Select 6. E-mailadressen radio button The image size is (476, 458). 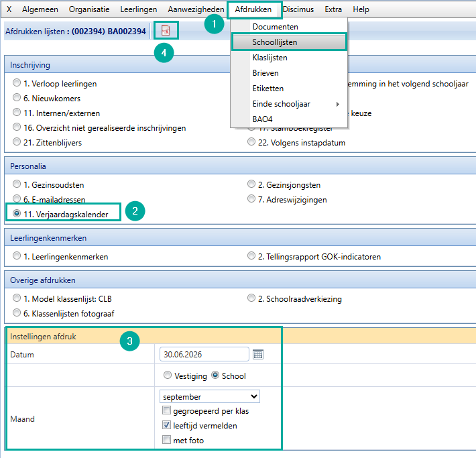17,198
